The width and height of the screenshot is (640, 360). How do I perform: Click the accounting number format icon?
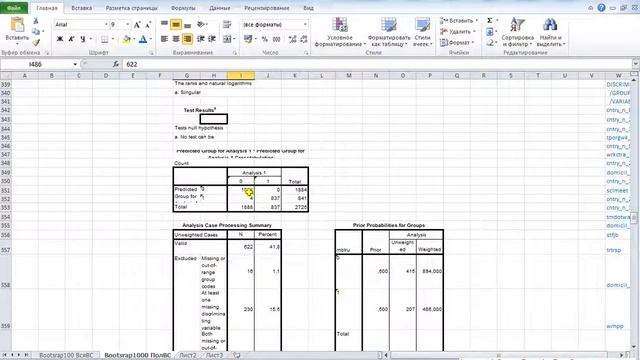[x=248, y=39]
